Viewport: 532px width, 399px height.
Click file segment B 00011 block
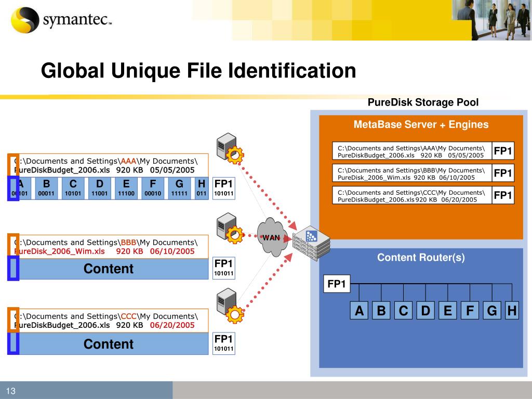[x=46, y=188]
